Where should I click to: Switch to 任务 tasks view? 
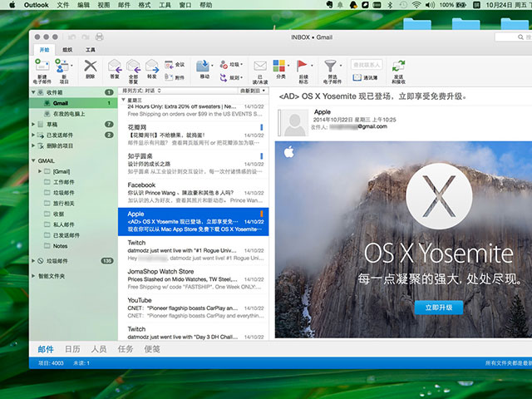(126, 349)
